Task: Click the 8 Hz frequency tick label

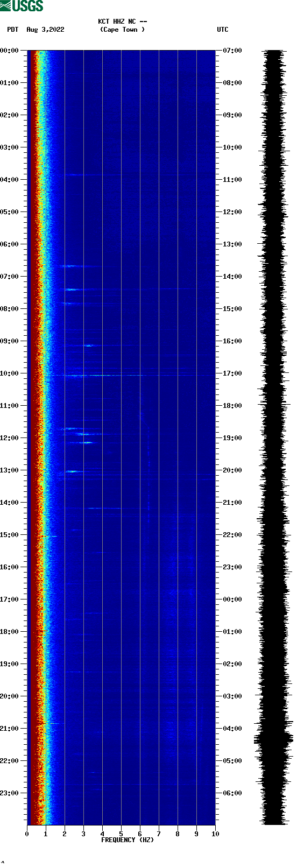Action: tap(178, 834)
